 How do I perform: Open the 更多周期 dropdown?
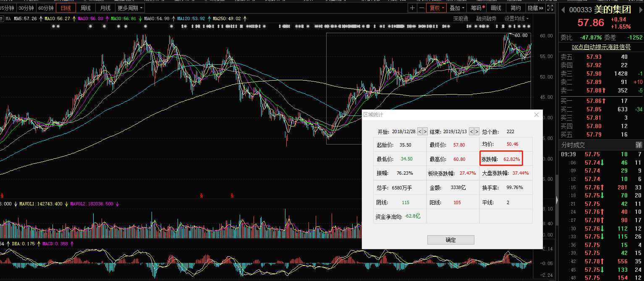[x=130, y=8]
